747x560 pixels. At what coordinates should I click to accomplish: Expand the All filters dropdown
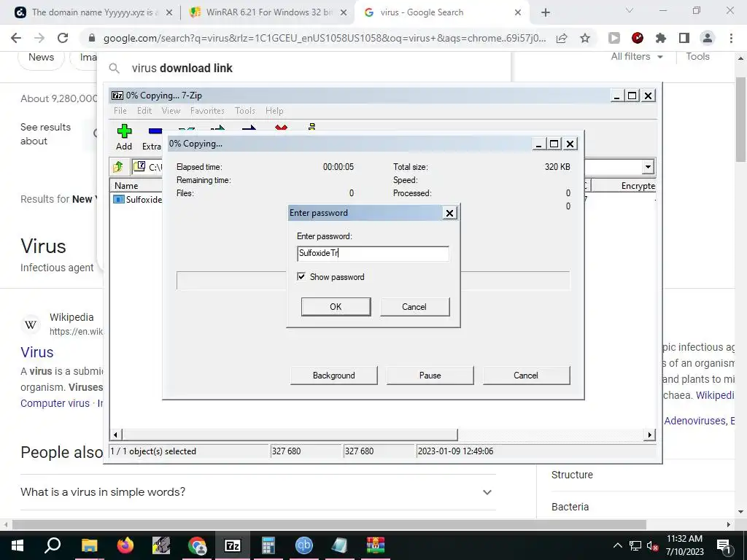coord(637,57)
